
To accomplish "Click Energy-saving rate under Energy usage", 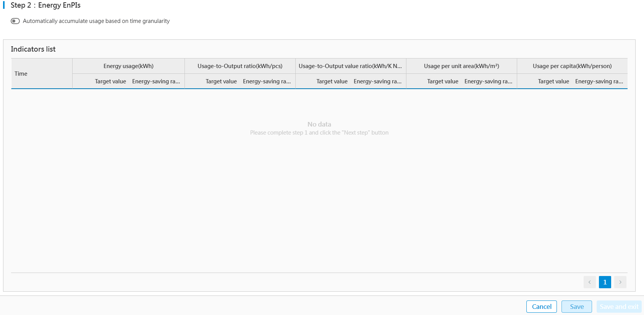I will tap(156, 81).
